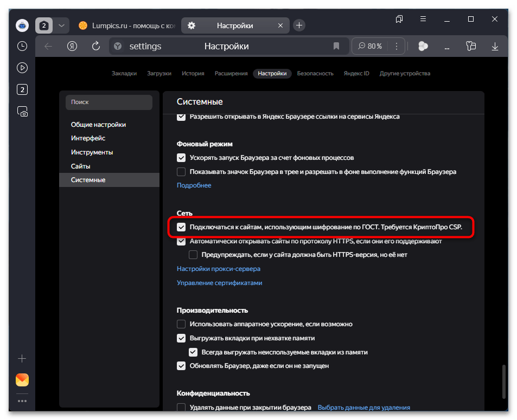Switch to Загрузки section
517x420 pixels.
pyautogui.click(x=159, y=74)
